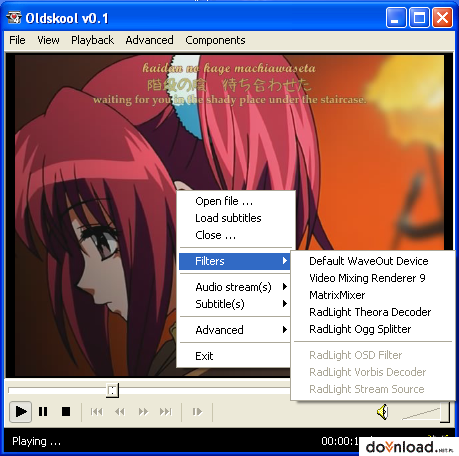459x456 pixels.
Task: Pause the video playback
Action: [43, 412]
